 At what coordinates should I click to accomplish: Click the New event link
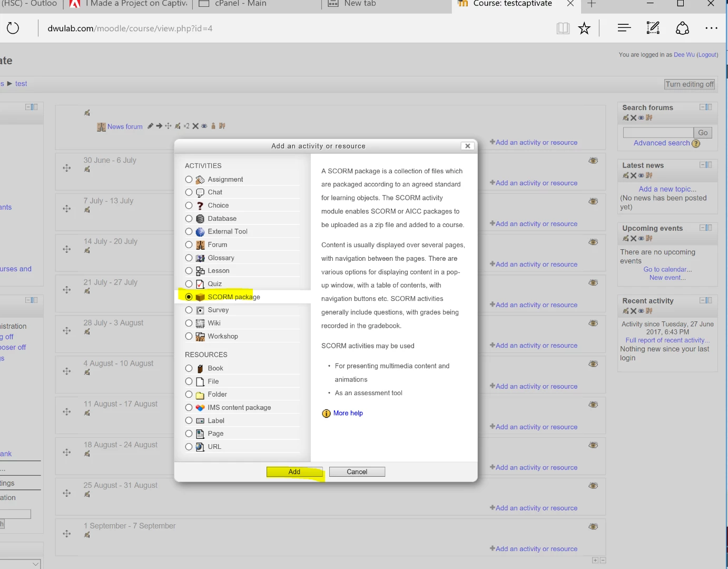[667, 278]
